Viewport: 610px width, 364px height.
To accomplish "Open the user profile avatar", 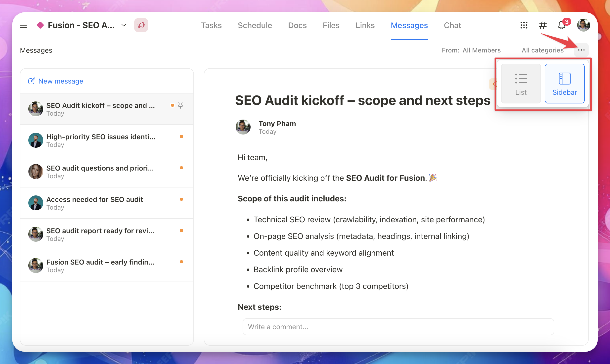I will [x=583, y=25].
